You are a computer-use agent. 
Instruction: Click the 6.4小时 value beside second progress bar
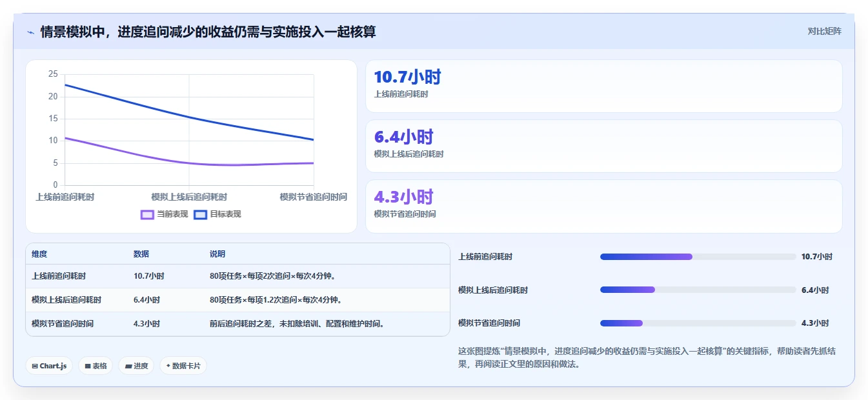point(815,290)
